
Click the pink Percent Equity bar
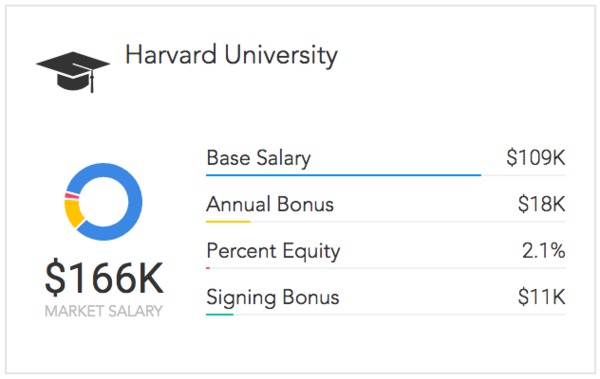tap(208, 268)
